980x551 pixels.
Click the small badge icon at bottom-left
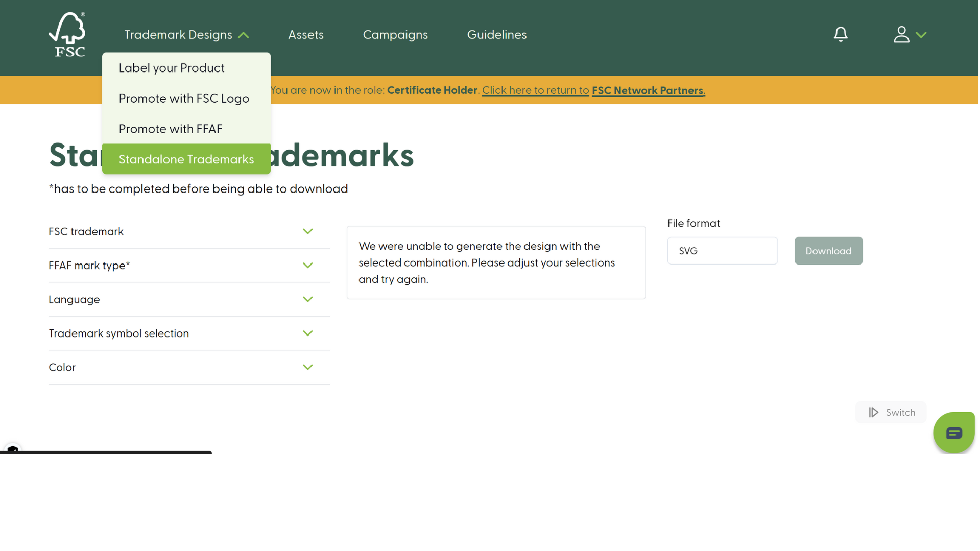point(13,449)
